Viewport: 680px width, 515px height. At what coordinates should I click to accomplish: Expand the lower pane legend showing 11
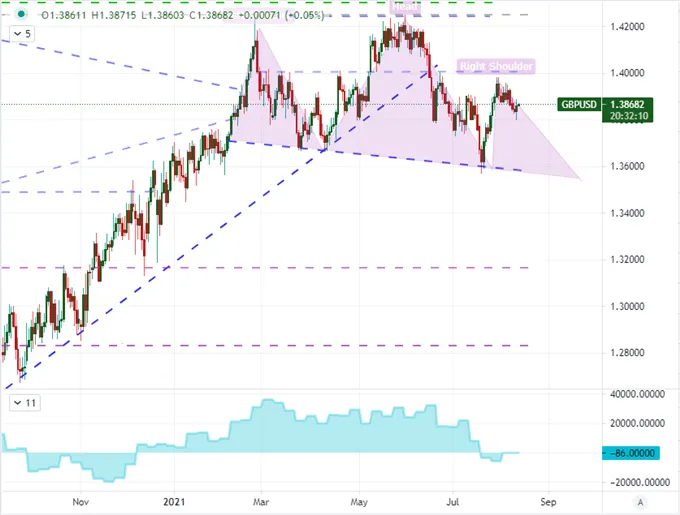pos(25,403)
